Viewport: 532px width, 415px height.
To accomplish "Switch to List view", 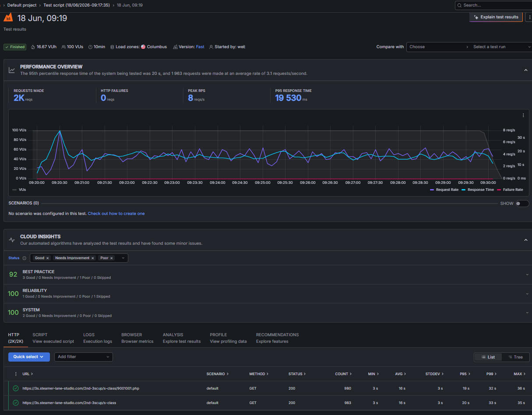I will click(x=488, y=357).
